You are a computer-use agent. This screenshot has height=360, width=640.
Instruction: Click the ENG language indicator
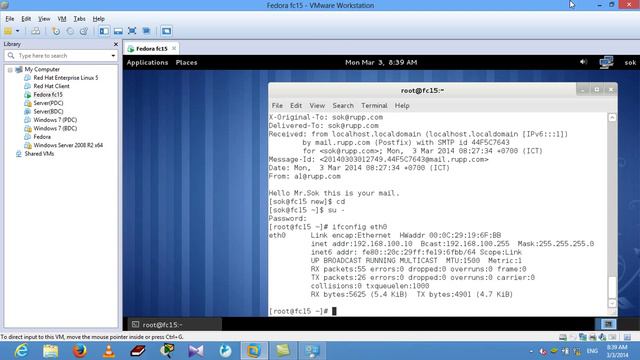[593, 351]
